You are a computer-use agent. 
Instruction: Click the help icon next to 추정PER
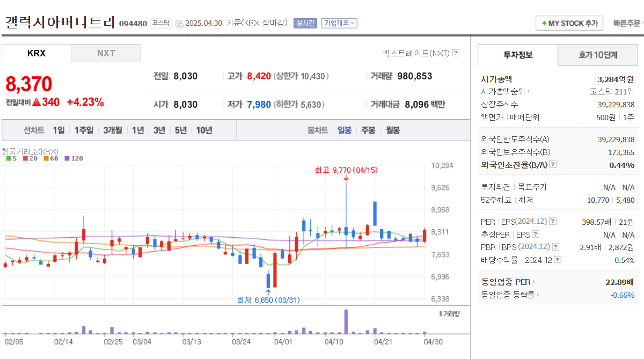click(x=536, y=234)
